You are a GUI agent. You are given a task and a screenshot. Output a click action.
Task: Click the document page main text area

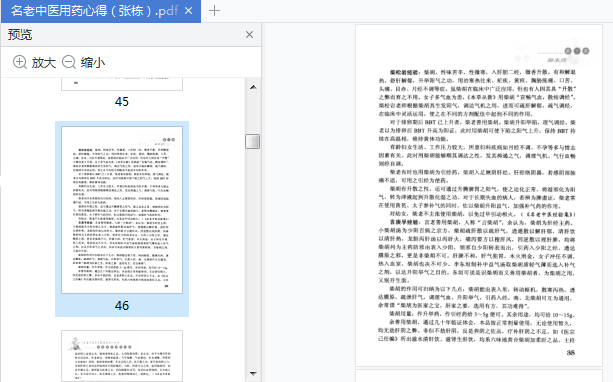coord(477,206)
